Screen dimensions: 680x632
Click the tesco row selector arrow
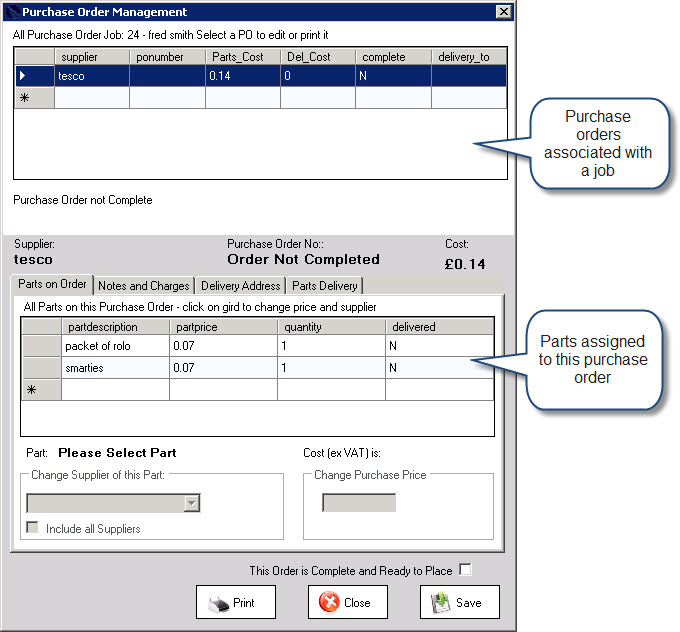pos(23,76)
